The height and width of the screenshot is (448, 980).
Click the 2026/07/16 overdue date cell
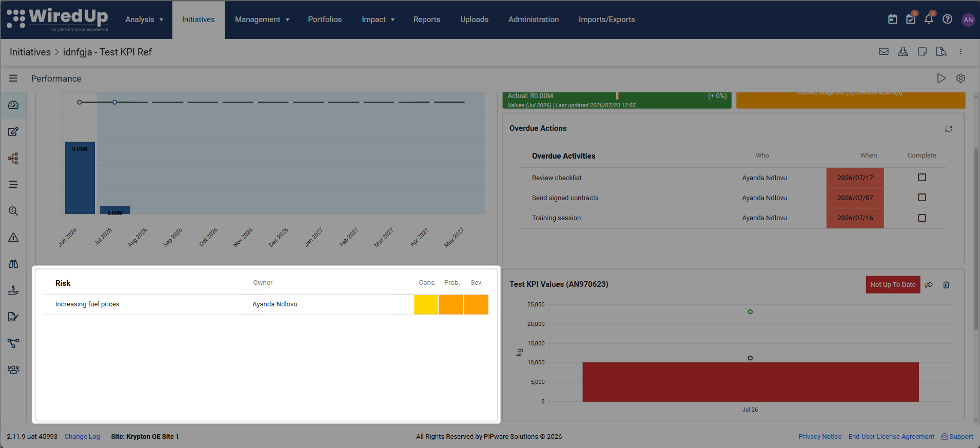pos(855,218)
